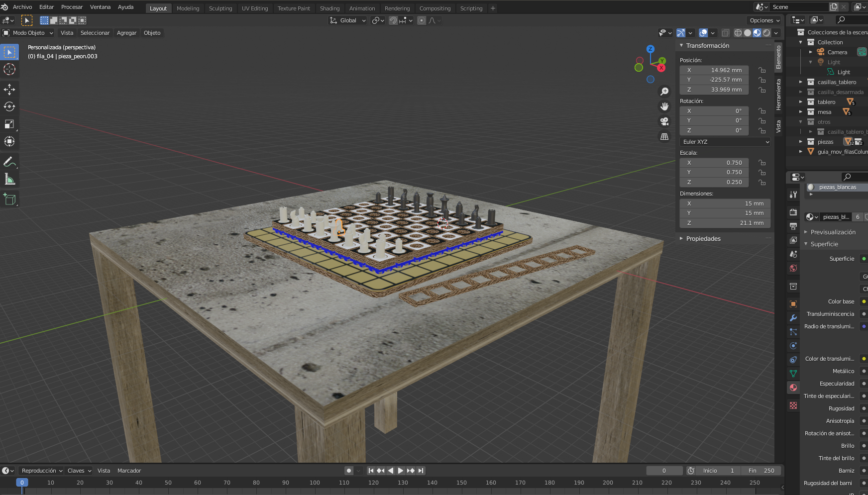Switch to the UV Editing workspace tab
The width and height of the screenshot is (868, 495).
tap(255, 8)
